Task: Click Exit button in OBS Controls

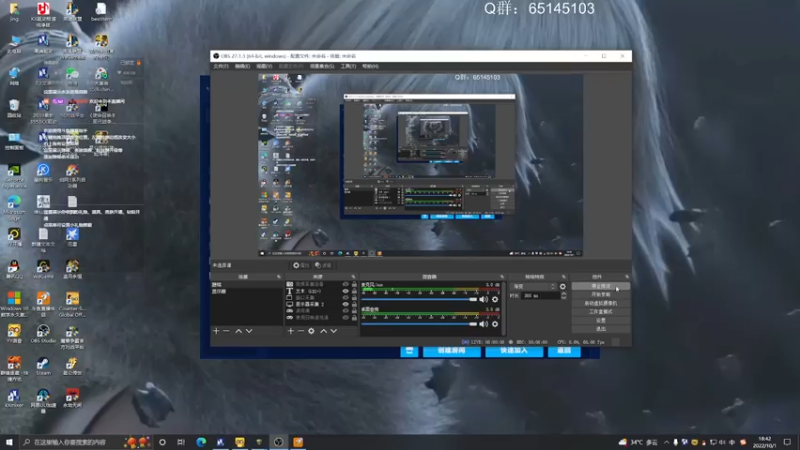Action: [x=601, y=329]
